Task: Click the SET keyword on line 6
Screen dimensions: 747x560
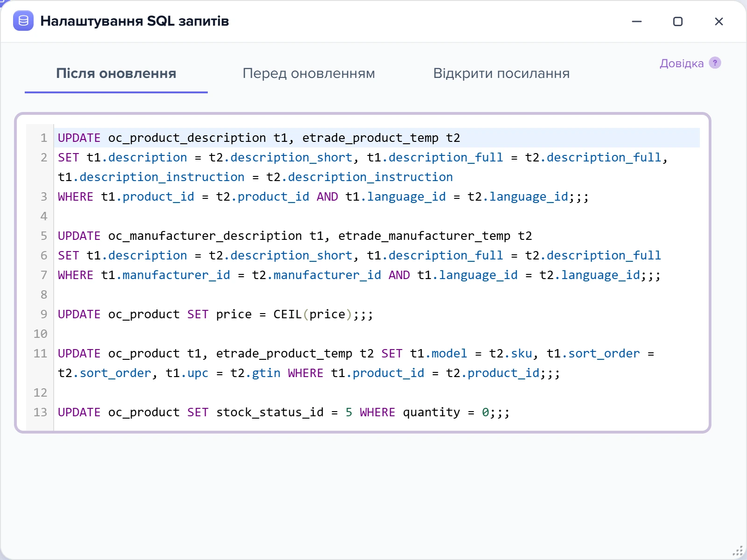Action: coord(69,255)
